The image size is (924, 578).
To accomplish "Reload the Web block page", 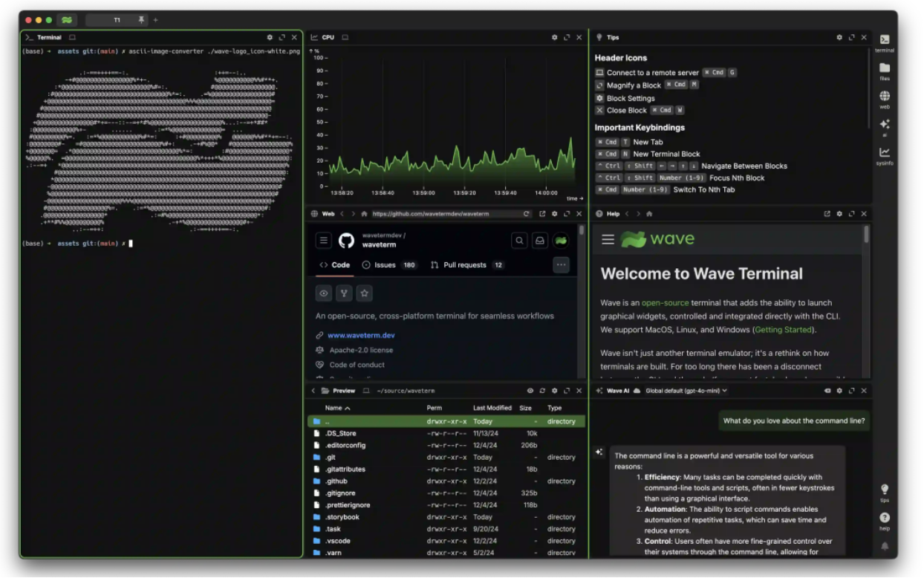I will coord(527,214).
